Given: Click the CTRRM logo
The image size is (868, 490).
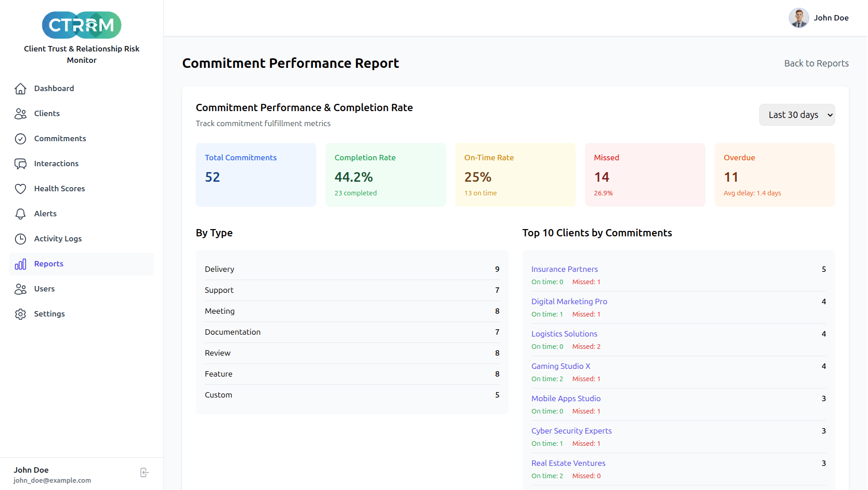Looking at the screenshot, I should 81,25.
